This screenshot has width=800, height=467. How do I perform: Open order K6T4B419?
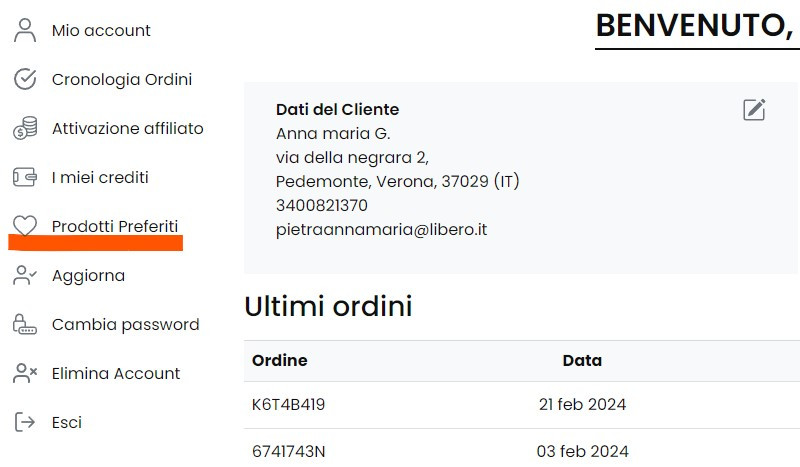[288, 404]
